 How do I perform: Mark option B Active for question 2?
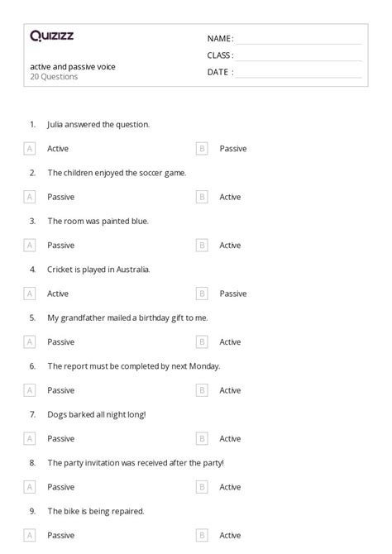202,197
